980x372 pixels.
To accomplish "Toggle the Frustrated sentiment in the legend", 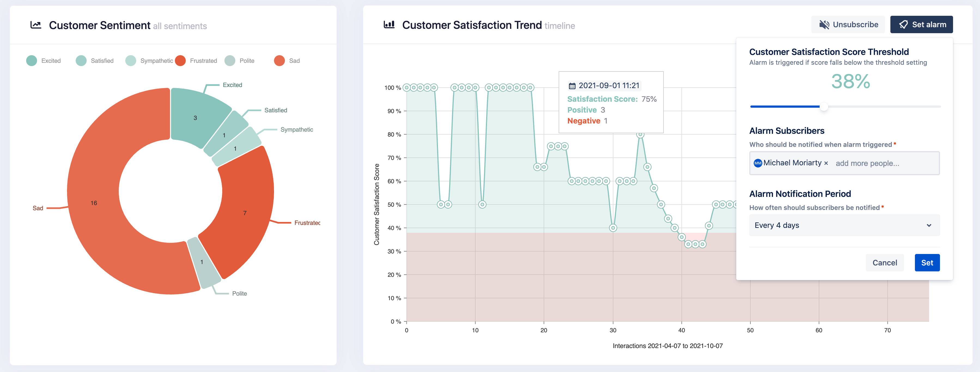I will (x=196, y=60).
